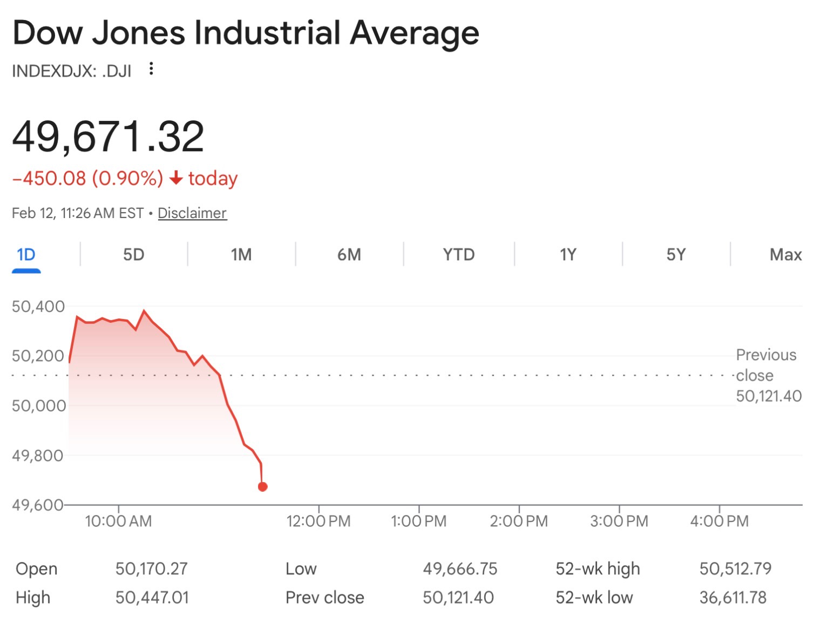Click the INDEXDJX: .DJI ticker label
Viewport: 827px width, 644px height.
[x=72, y=71]
